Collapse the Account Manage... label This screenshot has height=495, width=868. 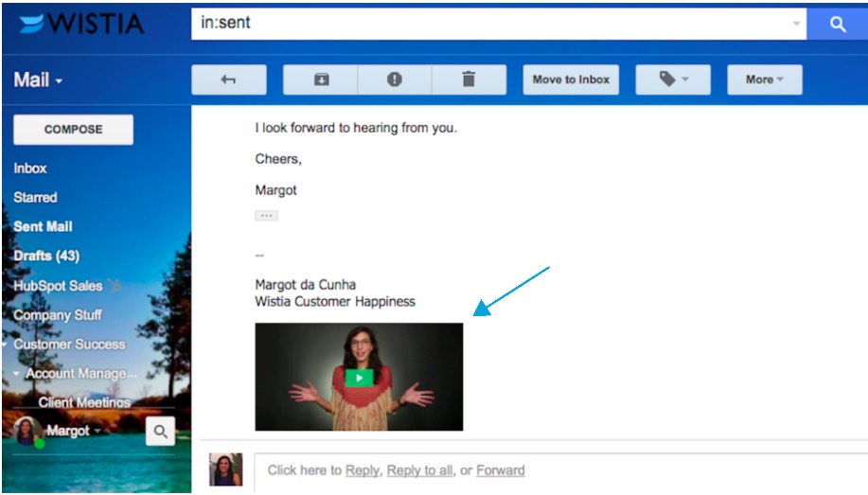[x=16, y=373]
